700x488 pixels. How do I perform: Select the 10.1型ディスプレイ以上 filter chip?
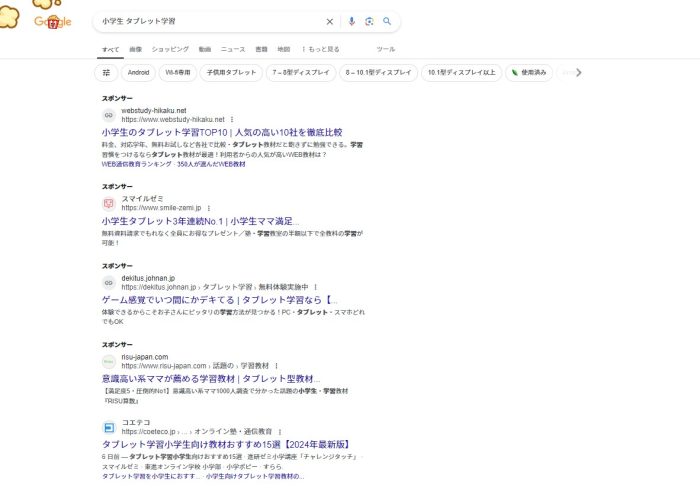point(462,72)
